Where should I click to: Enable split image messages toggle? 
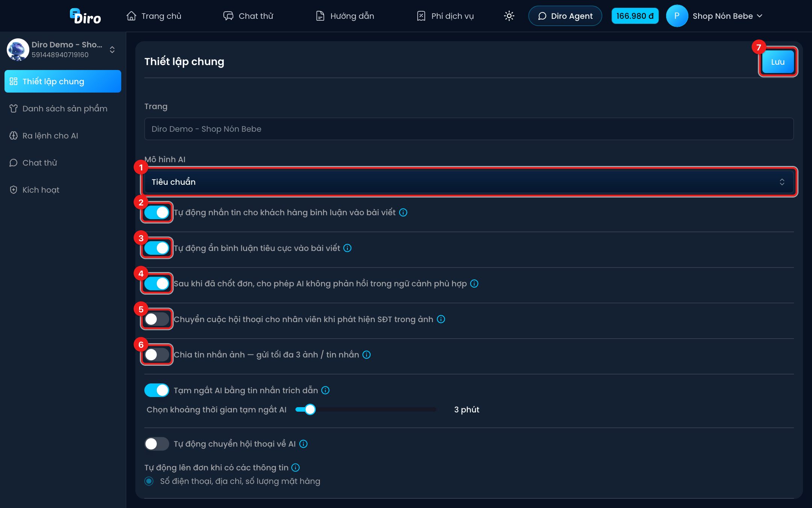tap(157, 354)
